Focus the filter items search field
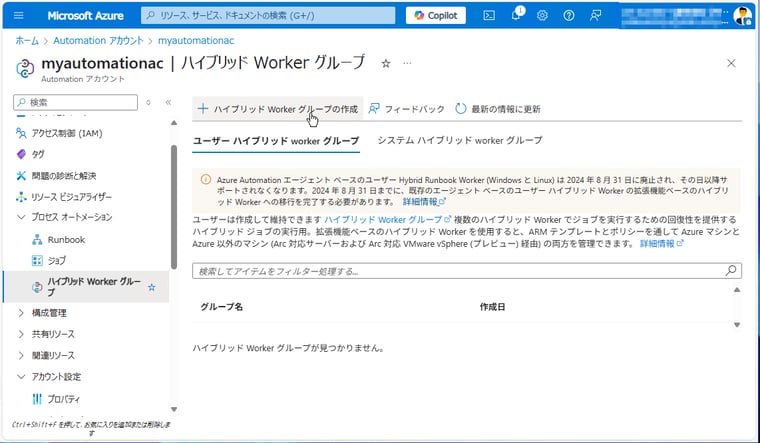760x443 pixels. pos(467,271)
